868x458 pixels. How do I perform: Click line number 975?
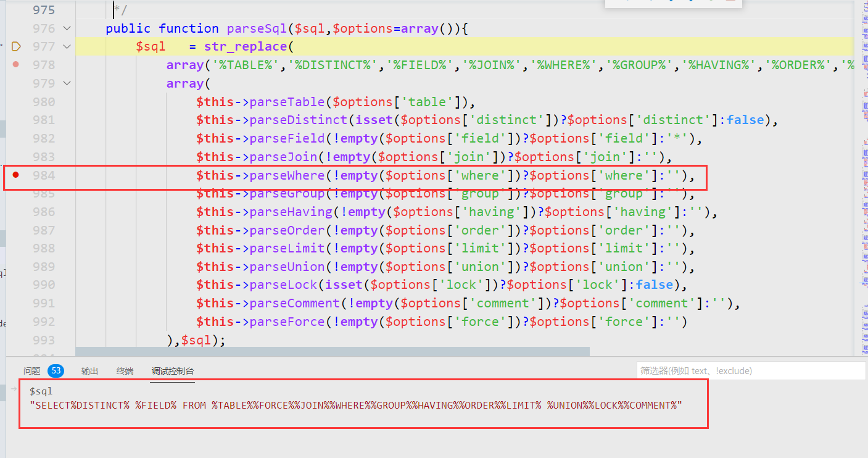point(43,10)
